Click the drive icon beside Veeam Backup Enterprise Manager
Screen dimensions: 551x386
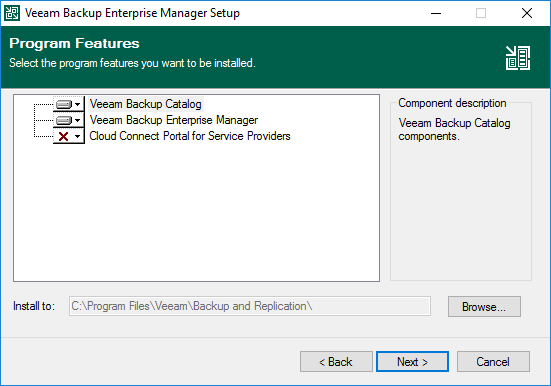pos(64,121)
